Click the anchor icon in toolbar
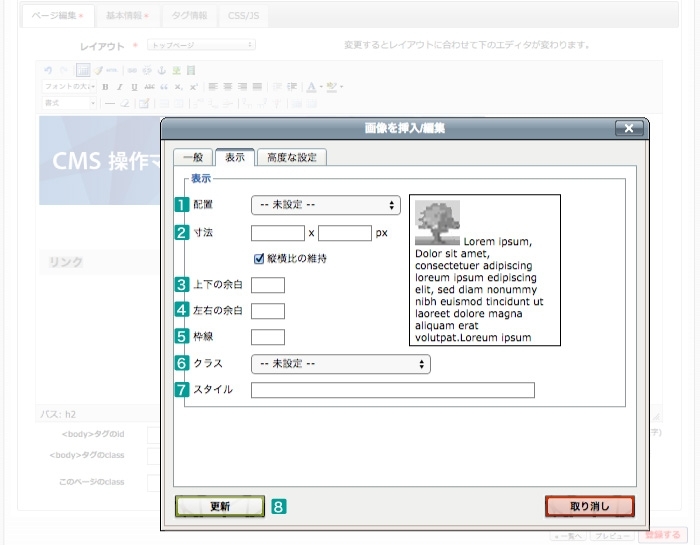This screenshot has width=700, height=545. click(x=162, y=70)
